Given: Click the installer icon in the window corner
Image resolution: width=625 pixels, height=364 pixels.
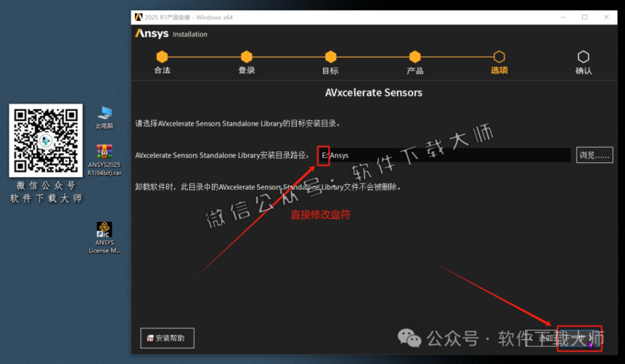Looking at the screenshot, I should (x=139, y=17).
